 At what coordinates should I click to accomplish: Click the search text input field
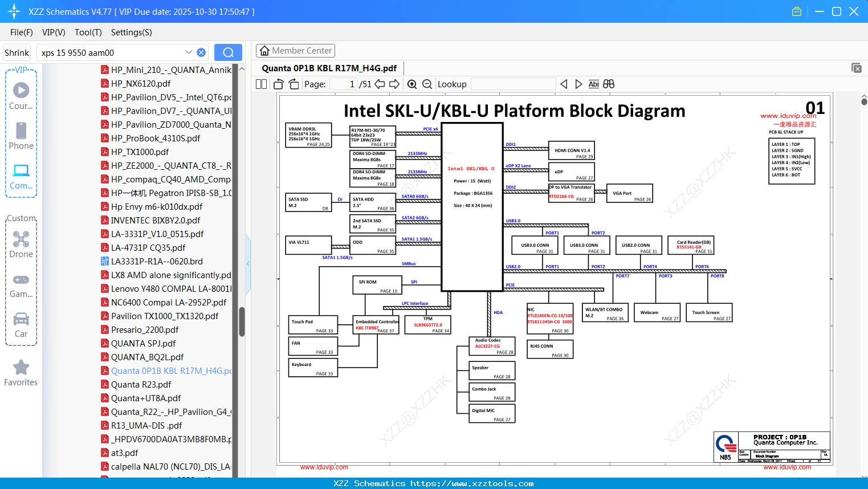coord(111,52)
